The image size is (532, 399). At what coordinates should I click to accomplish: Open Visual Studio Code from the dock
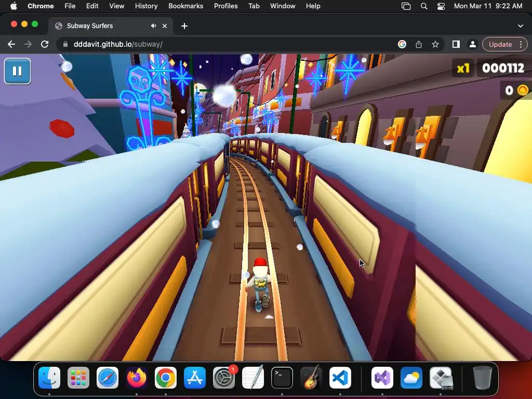(340, 378)
